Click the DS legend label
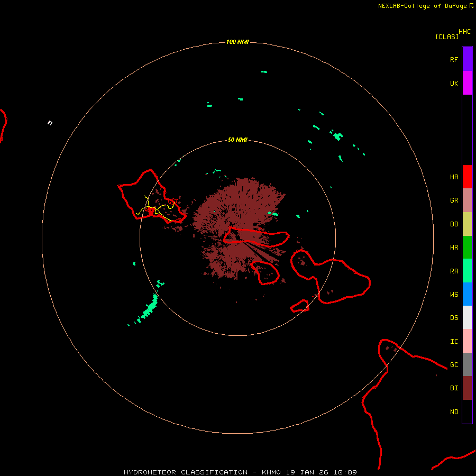Screen dimensions: 476x476 pyautogui.click(x=454, y=318)
